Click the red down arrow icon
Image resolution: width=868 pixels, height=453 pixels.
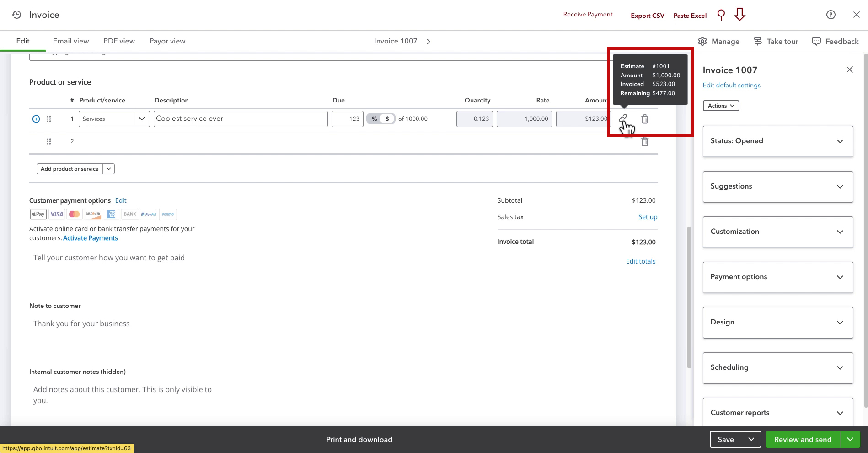[x=740, y=15]
